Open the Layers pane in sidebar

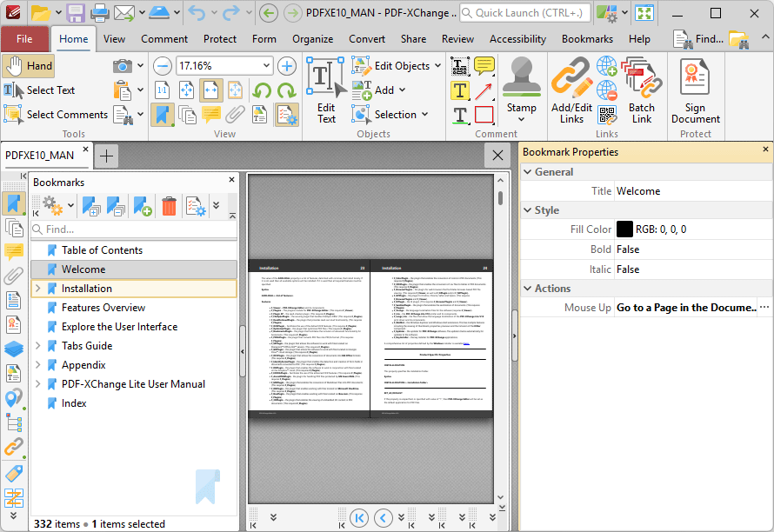[14, 349]
